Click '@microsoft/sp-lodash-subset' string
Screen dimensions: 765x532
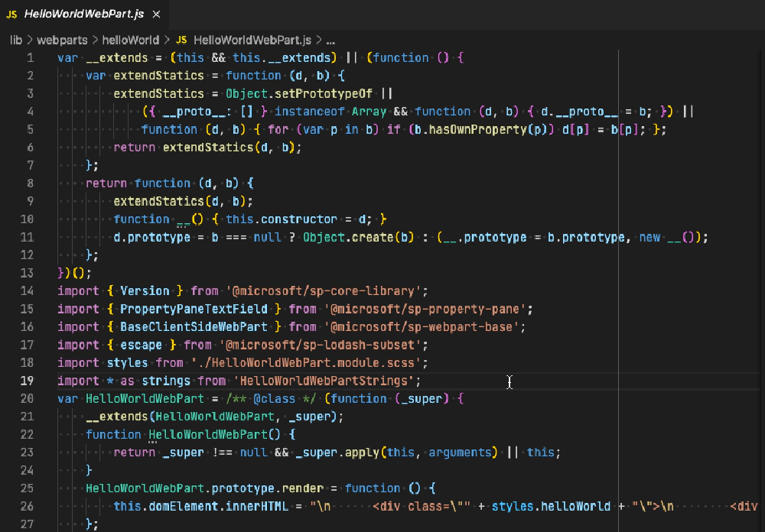pyautogui.click(x=320, y=345)
